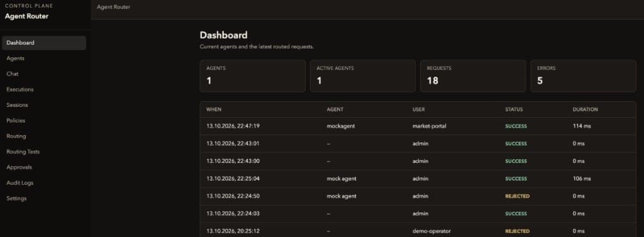Click mock agent in the 22:25:04 row
This screenshot has height=237, width=644.
pyautogui.click(x=341, y=179)
